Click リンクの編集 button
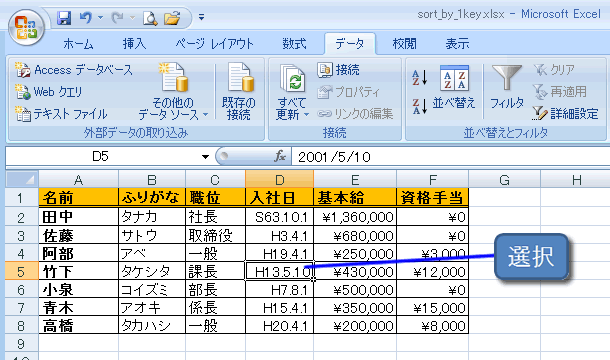Screen dimensions: 610x360 pyautogui.click(x=356, y=114)
